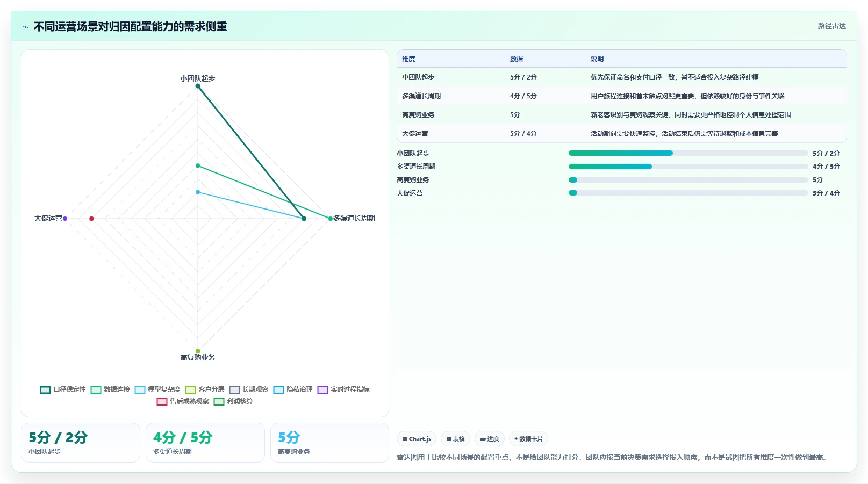Select the red data point near 大促运营
The width and height of the screenshot is (868, 484).
[x=91, y=219]
